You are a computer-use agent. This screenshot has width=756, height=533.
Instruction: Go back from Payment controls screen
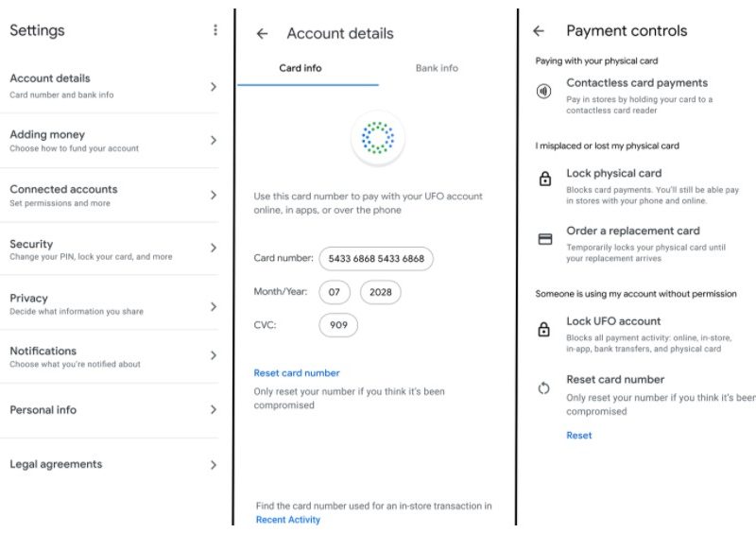click(539, 31)
